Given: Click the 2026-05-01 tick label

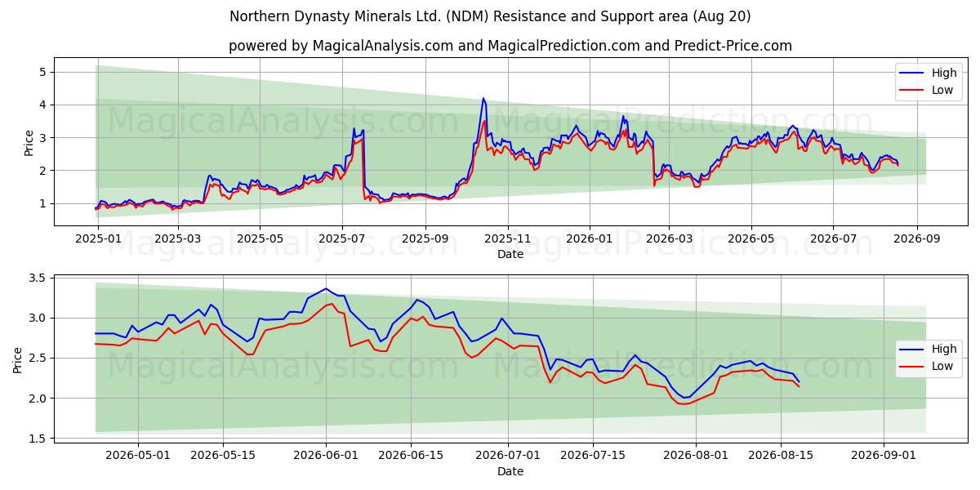Looking at the screenshot, I should (137, 454).
